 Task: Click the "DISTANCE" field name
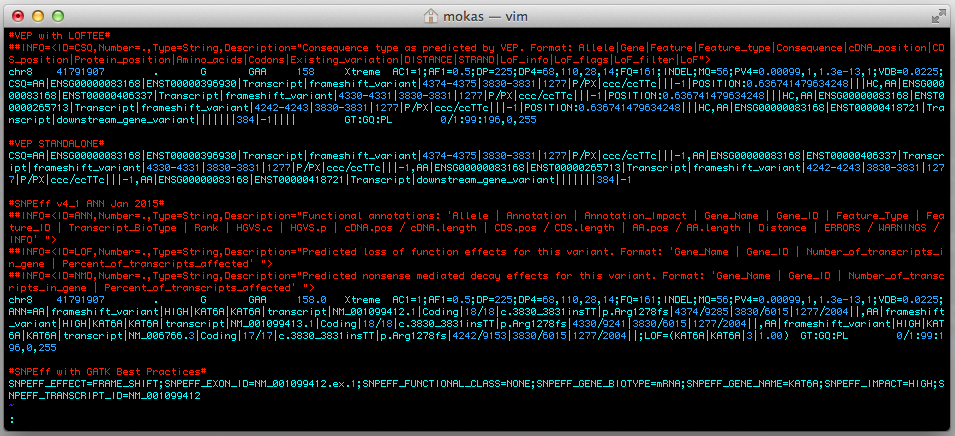(428, 60)
